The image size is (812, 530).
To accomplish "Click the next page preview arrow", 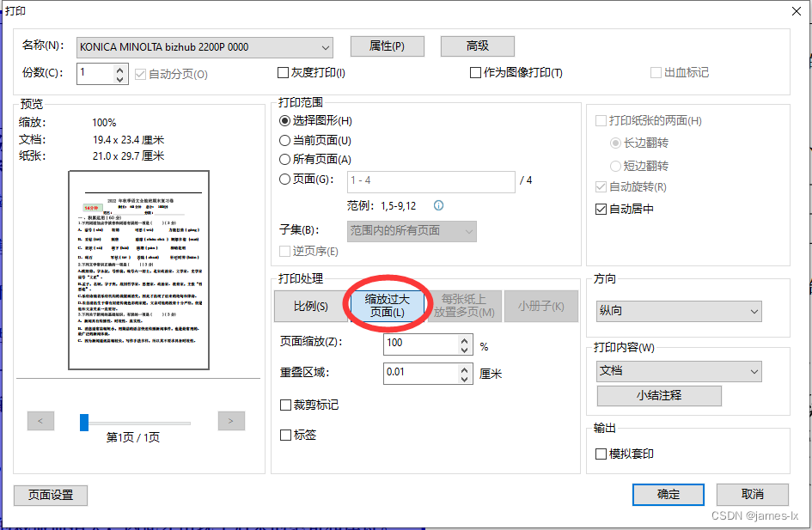I will point(229,420).
